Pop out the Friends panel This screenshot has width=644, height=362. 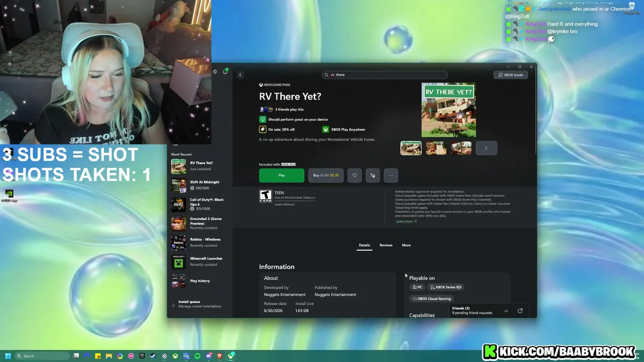520,311
